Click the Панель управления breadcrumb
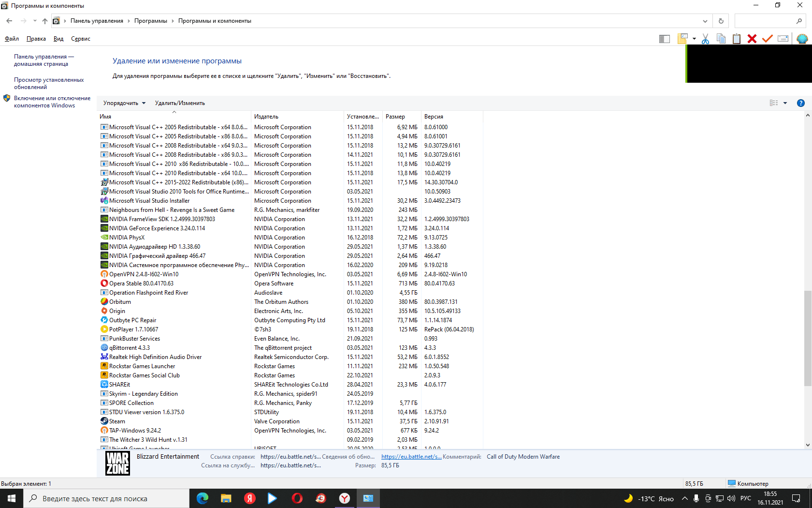The width and height of the screenshot is (812, 508). click(x=97, y=21)
